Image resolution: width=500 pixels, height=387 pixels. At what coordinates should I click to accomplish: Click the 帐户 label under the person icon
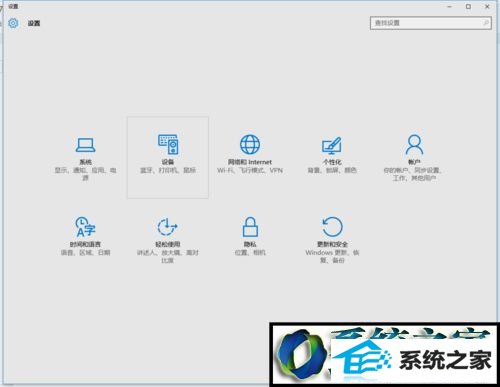click(414, 162)
